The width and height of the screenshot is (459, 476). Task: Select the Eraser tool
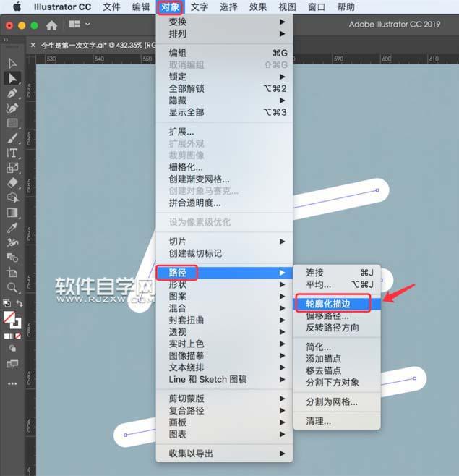(12, 183)
